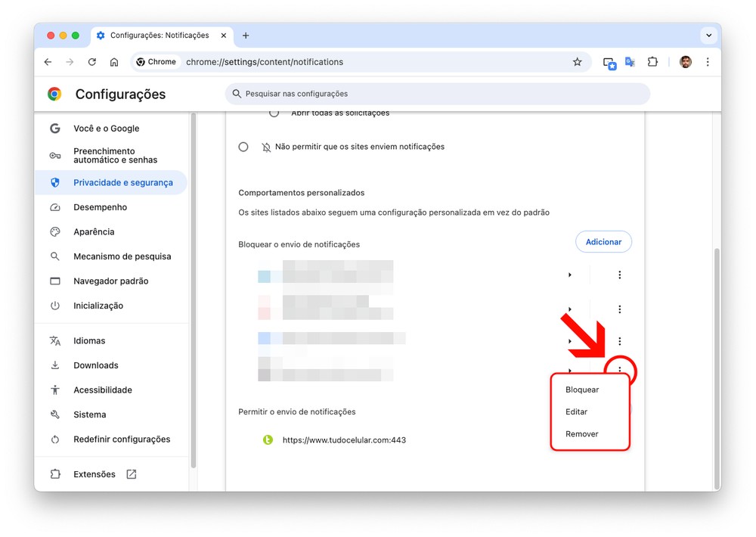Reload the page with the refresh icon
Screen dimensions: 756x537
pos(92,62)
